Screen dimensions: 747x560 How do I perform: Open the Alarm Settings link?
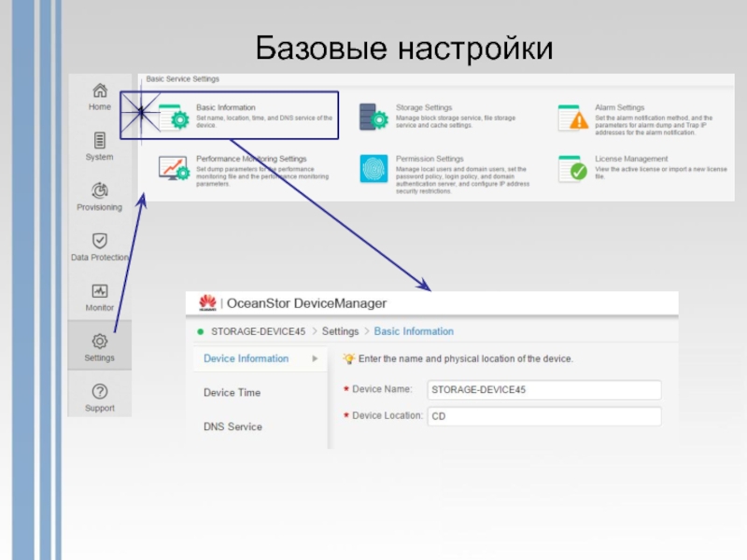pyautogui.click(x=619, y=107)
